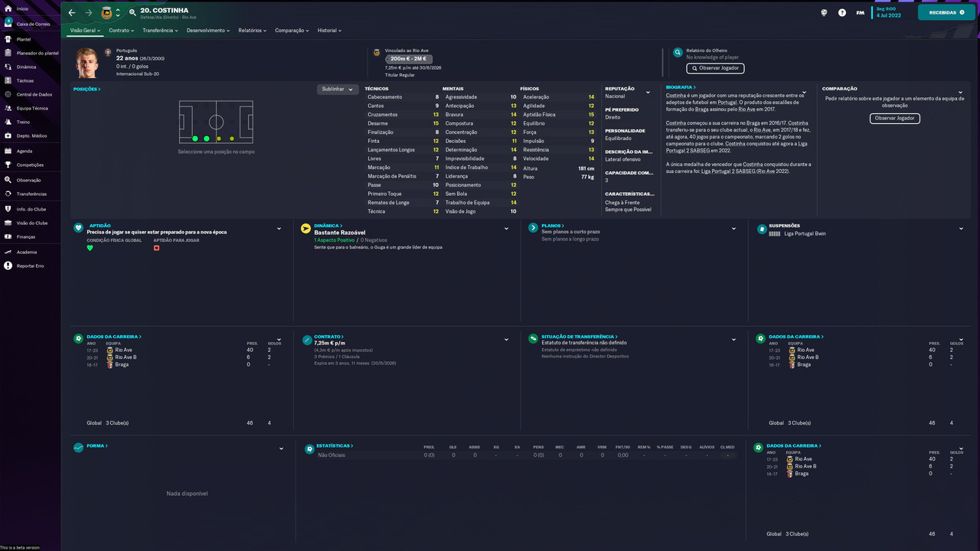
Task: Open the Plantel squad screen
Action: pyautogui.click(x=24, y=39)
